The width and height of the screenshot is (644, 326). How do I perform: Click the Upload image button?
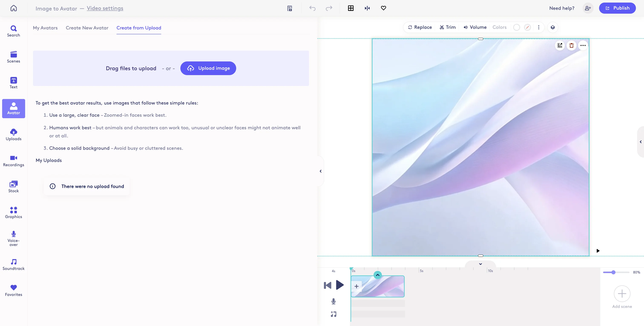(208, 68)
